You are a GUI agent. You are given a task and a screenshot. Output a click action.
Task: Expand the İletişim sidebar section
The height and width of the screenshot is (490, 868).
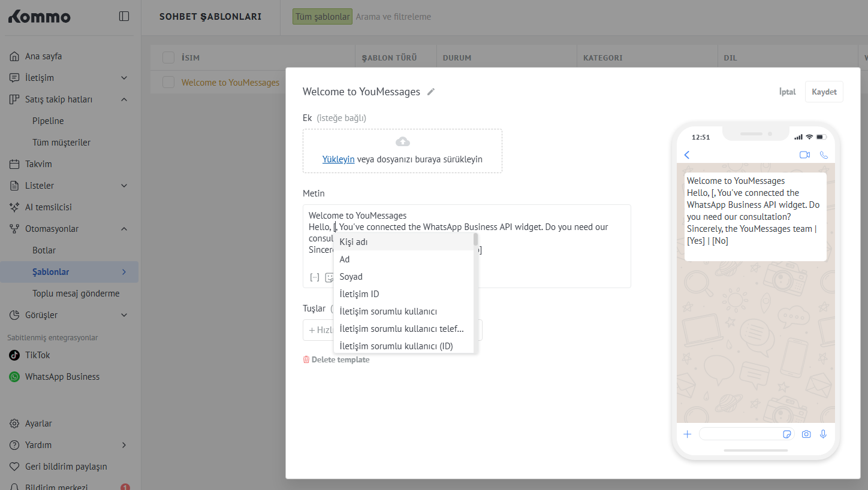(x=124, y=78)
